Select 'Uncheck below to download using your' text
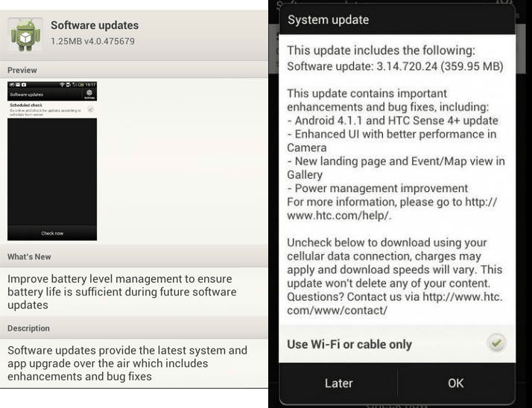 click(387, 243)
